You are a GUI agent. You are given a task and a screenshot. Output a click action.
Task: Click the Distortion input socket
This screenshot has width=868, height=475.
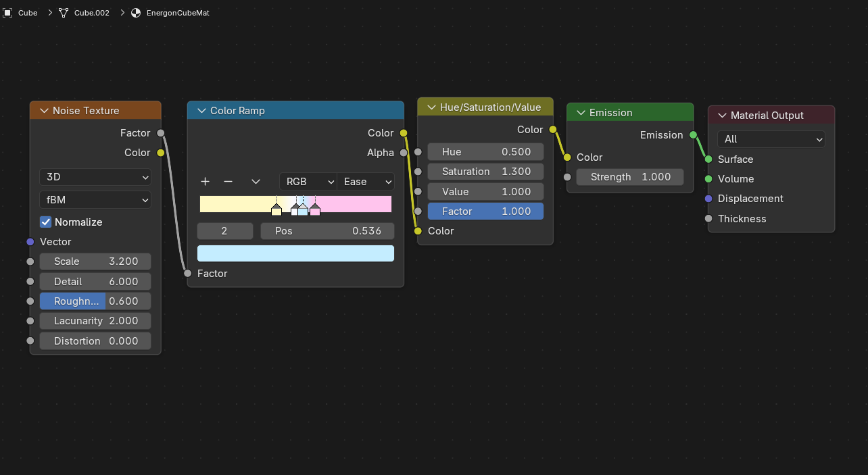point(30,341)
